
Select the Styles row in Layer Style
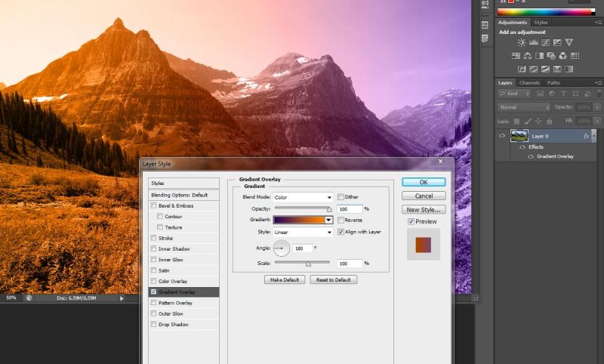pyautogui.click(x=183, y=184)
